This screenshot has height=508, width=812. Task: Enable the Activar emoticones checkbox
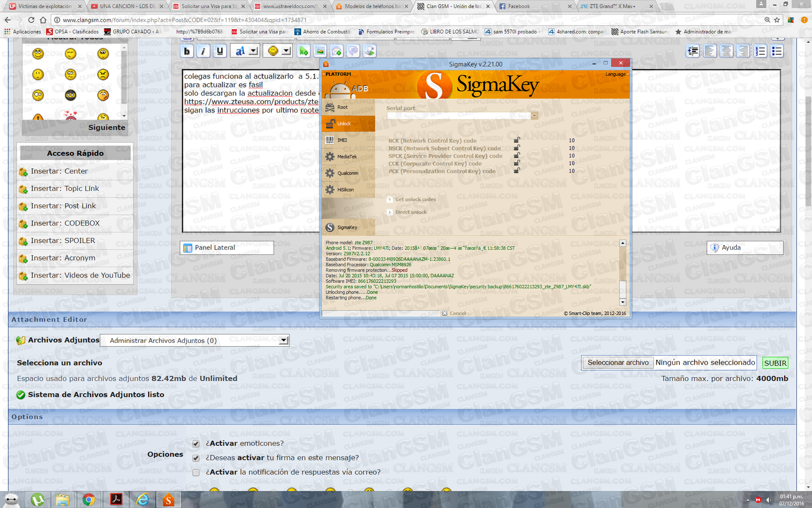coord(196,444)
